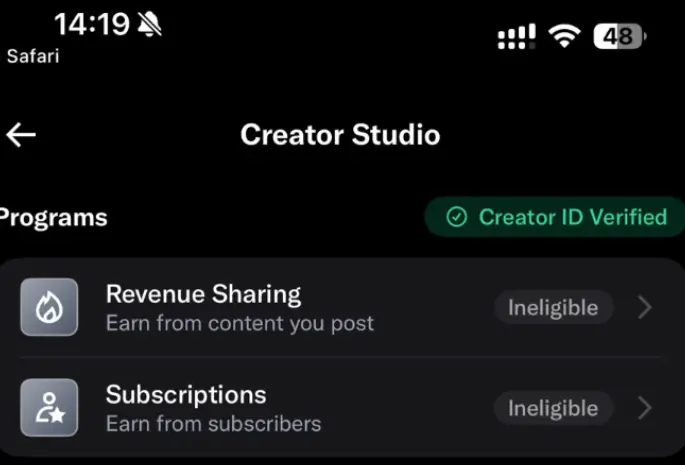Tap the checkmark circle in the verified badge
The height and width of the screenshot is (465, 685).
457,217
